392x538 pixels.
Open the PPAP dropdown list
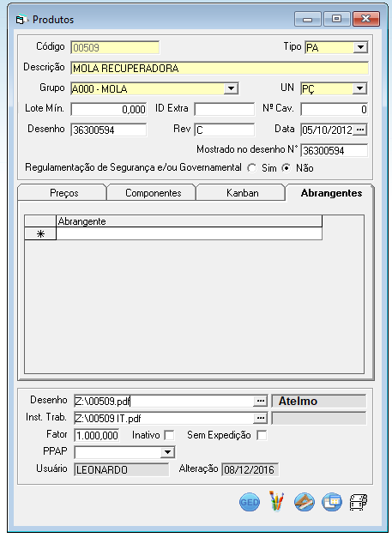pos(168,452)
